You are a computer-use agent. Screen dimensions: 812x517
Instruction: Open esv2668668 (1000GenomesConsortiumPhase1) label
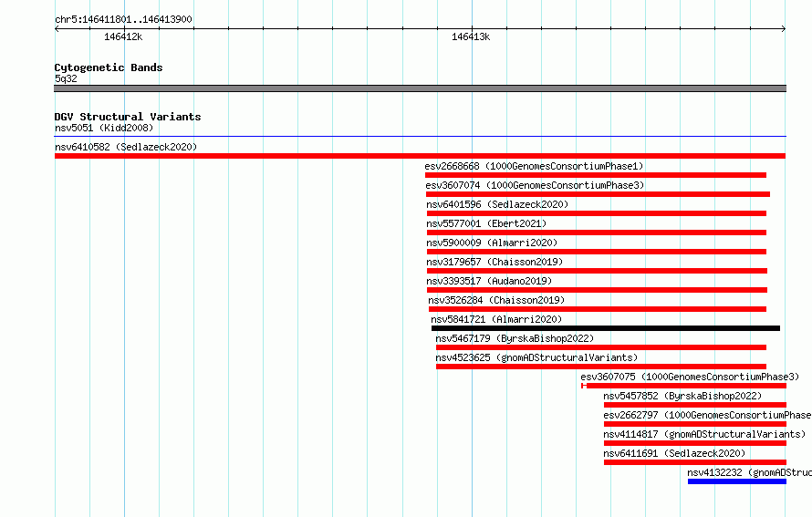point(534,166)
